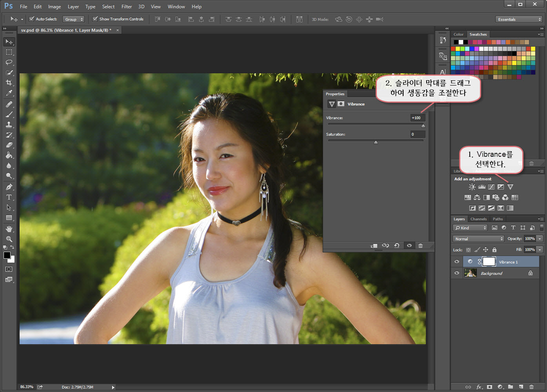Add a Vibrance adjustment
Screen dimensions: 547x392
pos(510,187)
